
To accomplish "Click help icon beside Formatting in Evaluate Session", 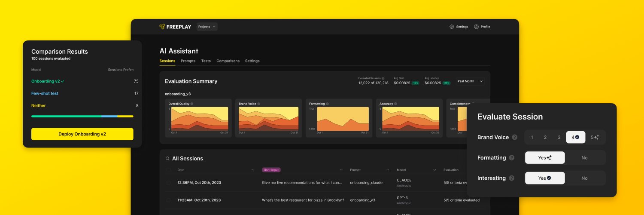I will 511,158.
